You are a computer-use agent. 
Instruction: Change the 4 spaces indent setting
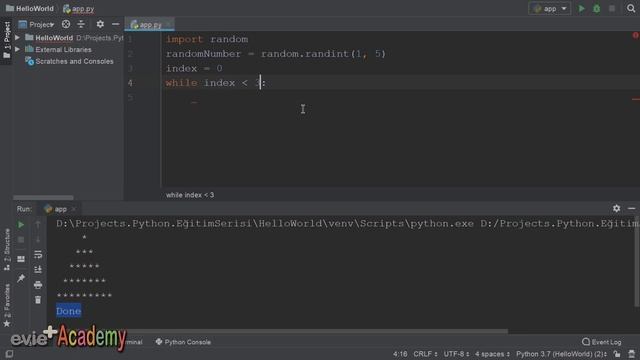tap(492, 354)
